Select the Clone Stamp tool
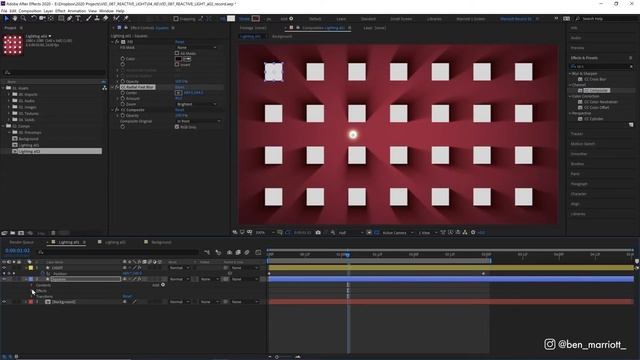640x360 pixels. [97, 18]
